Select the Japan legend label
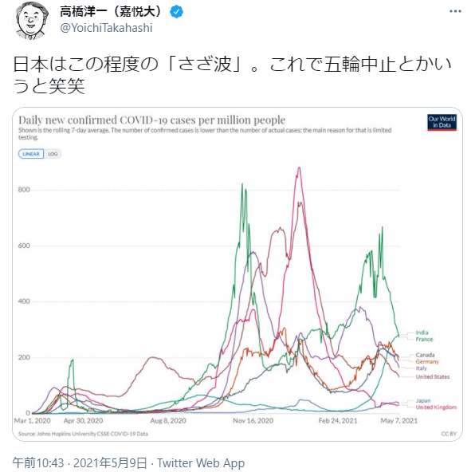 tap(423, 401)
